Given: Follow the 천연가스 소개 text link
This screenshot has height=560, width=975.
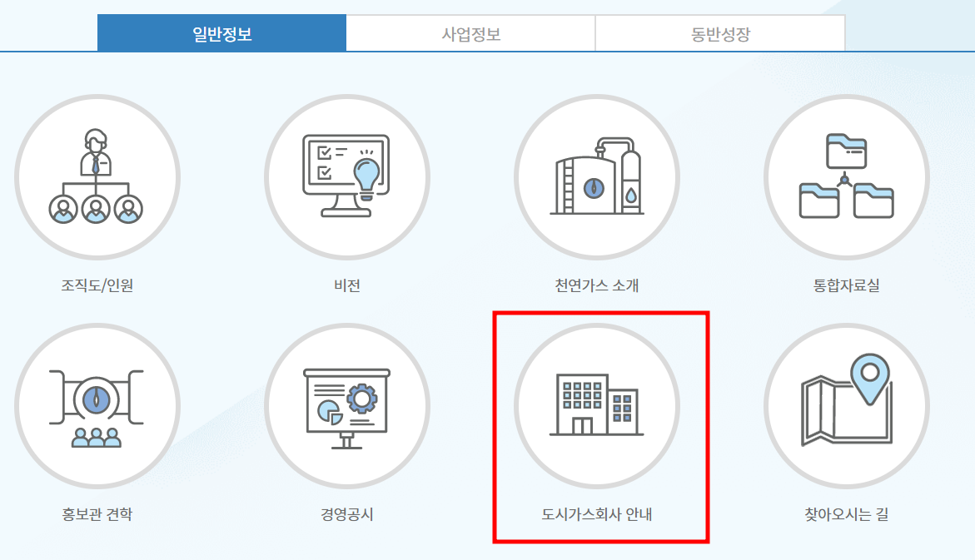Looking at the screenshot, I should (x=597, y=285).
